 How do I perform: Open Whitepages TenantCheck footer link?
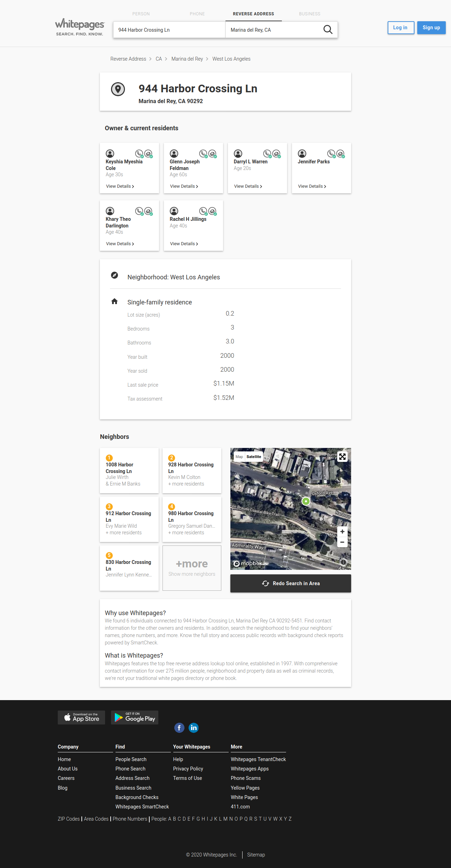point(258,759)
